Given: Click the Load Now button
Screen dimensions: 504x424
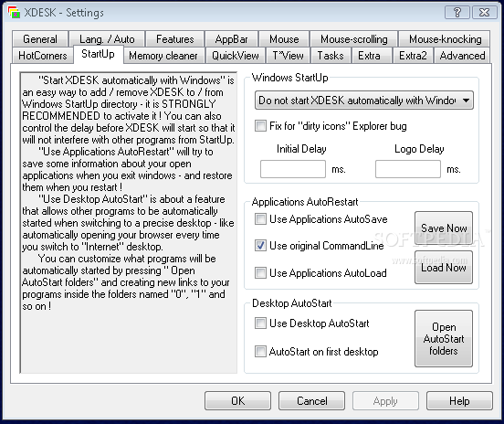Looking at the screenshot, I should coord(444,268).
